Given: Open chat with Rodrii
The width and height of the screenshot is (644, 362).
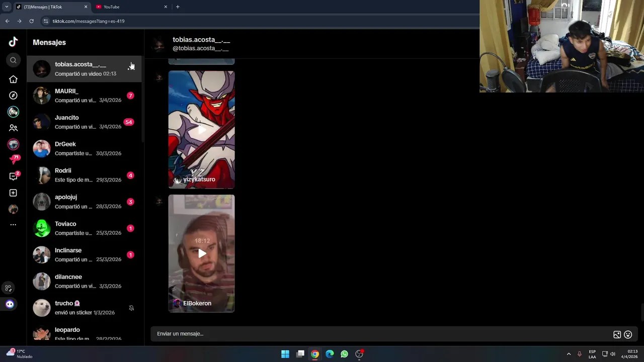Looking at the screenshot, I should point(84,175).
